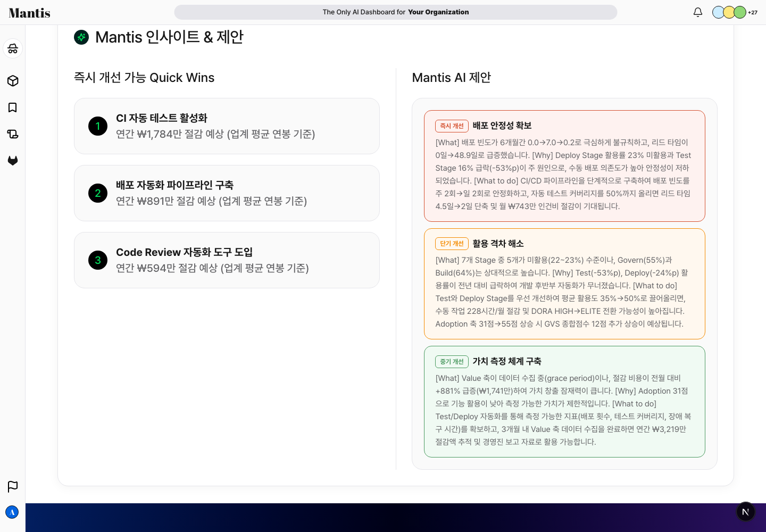This screenshot has height=532, width=766.
Task: Click the number 3 badge
Action: click(98, 260)
